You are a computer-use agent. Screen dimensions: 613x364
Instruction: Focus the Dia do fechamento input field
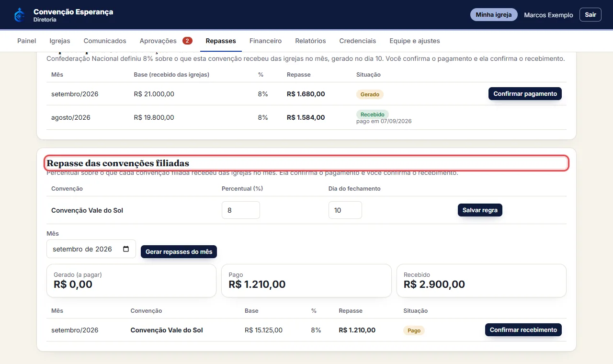tap(345, 210)
